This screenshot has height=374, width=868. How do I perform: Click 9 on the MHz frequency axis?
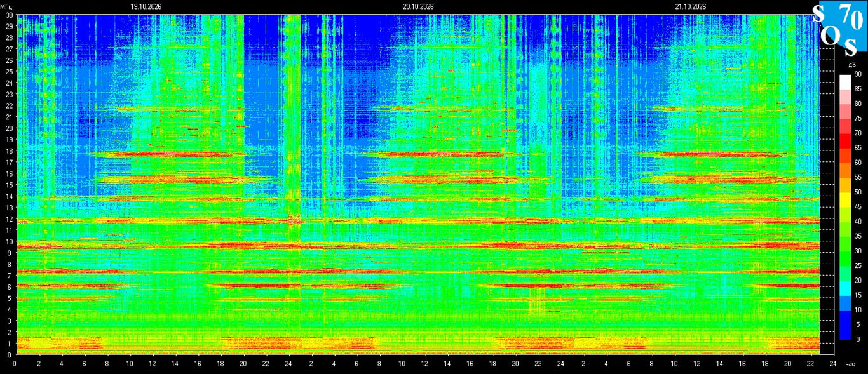[x=11, y=253]
